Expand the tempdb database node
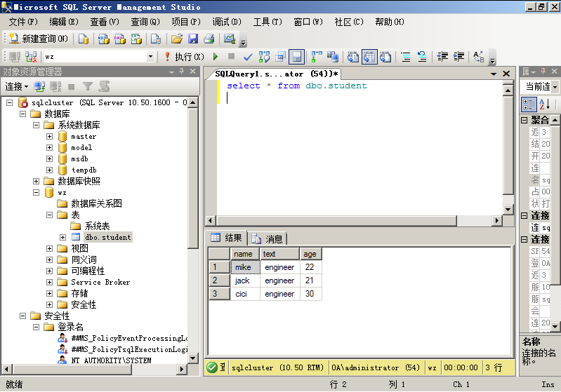The width and height of the screenshot is (561, 392). (x=49, y=170)
